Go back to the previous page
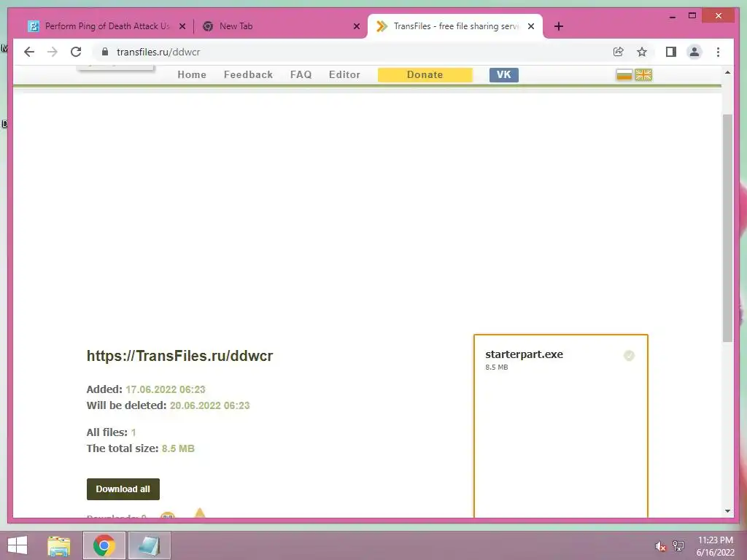Viewport: 747px width, 560px height. coord(29,52)
